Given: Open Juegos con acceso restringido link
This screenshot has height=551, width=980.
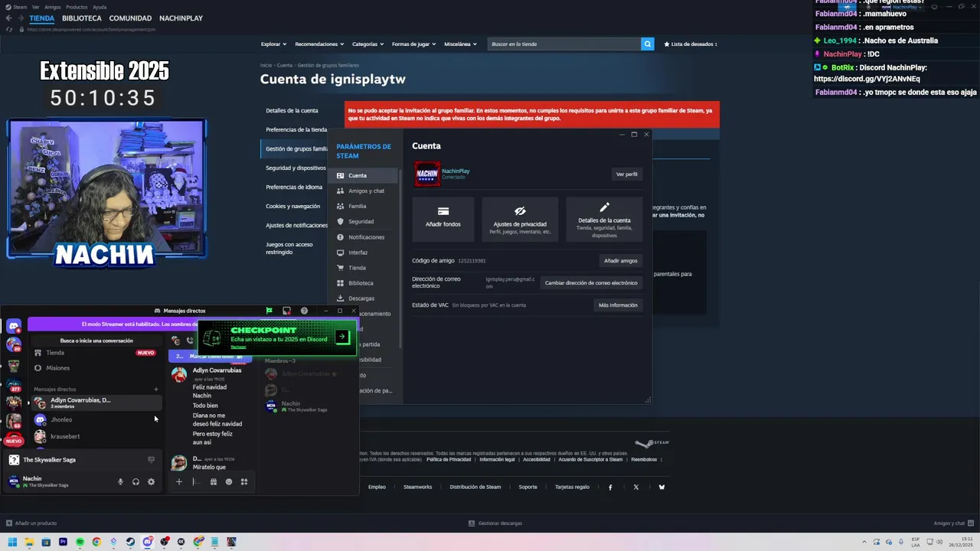Looking at the screenshot, I should tap(289, 248).
